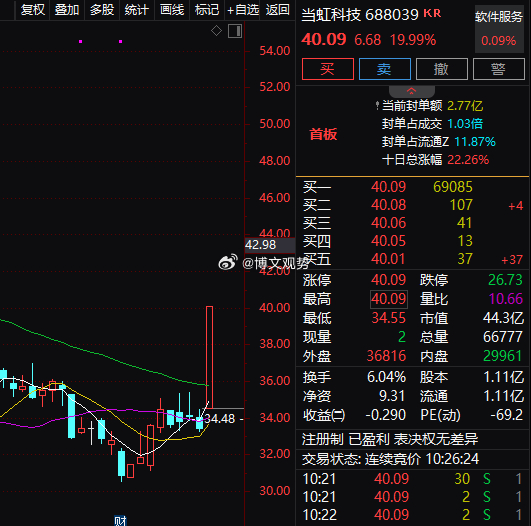Click the 已盈利 tag
Viewport: 531px width, 526px height.
tap(368, 439)
